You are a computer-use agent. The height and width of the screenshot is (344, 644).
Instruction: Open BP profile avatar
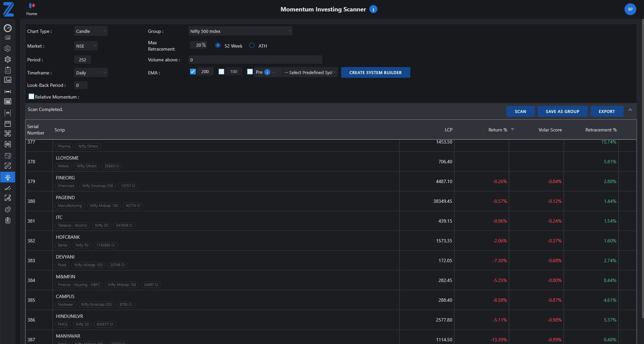630,9
